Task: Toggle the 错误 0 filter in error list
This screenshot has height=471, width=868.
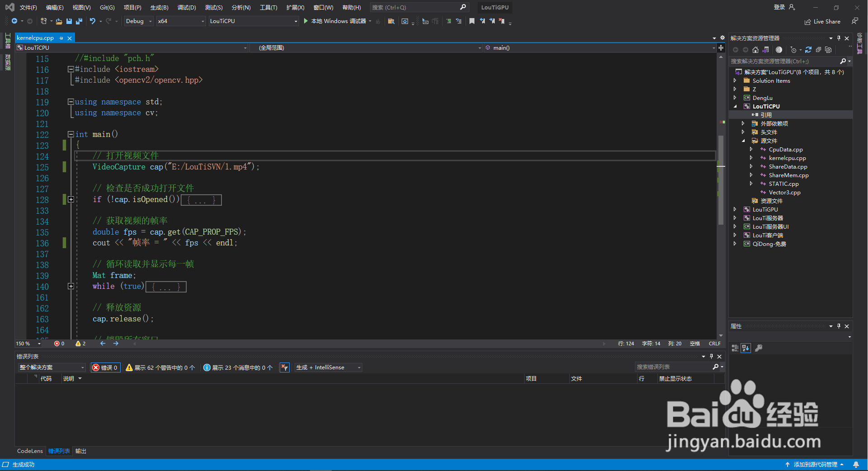Action: point(105,367)
